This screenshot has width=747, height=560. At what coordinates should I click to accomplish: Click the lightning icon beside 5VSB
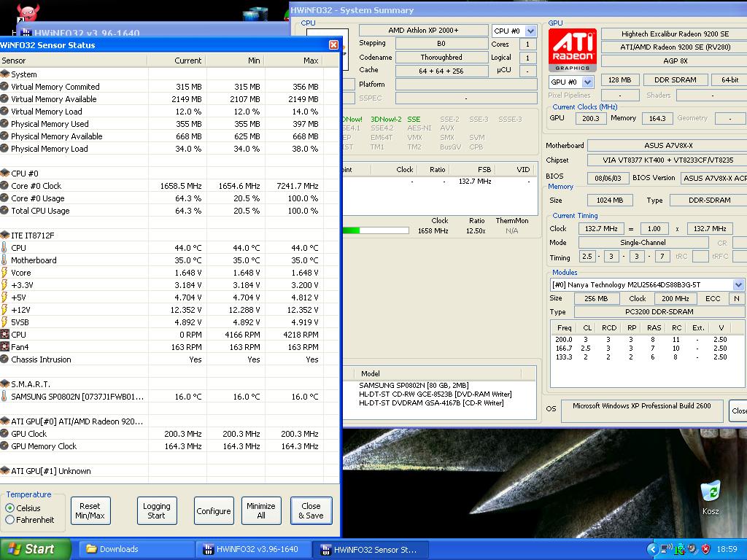pyautogui.click(x=4, y=322)
